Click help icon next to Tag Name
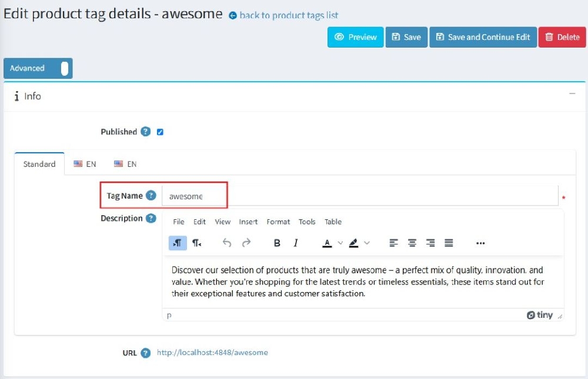Screen dimensions: 588x379 pyautogui.click(x=151, y=195)
